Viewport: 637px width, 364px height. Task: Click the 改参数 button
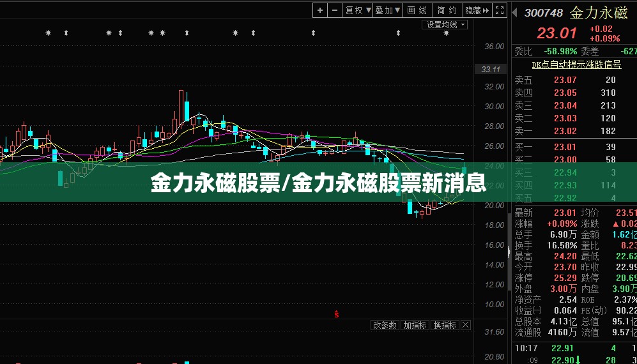[x=385, y=325]
